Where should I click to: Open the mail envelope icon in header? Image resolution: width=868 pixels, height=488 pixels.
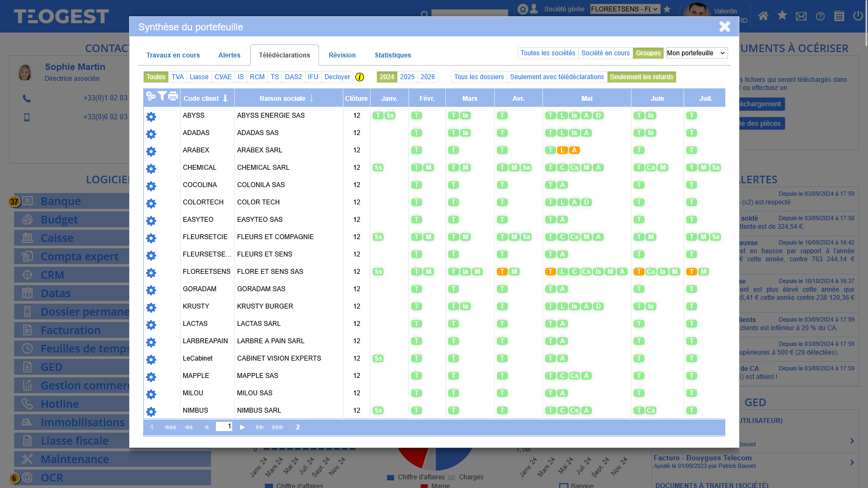(x=801, y=16)
